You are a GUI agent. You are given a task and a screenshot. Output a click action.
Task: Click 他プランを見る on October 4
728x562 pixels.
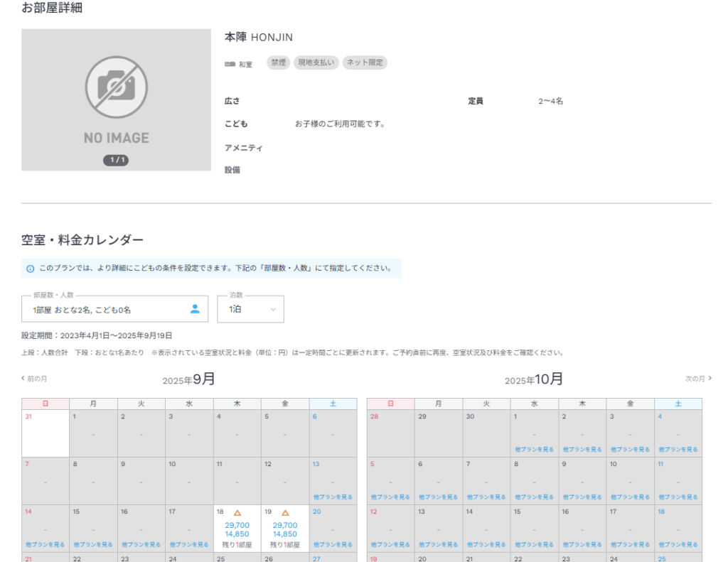tap(678, 449)
